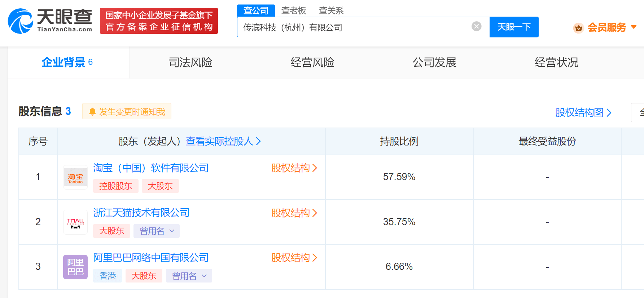Click the company search input field
Image resolution: width=644 pixels, height=298 pixels.
[x=354, y=27]
